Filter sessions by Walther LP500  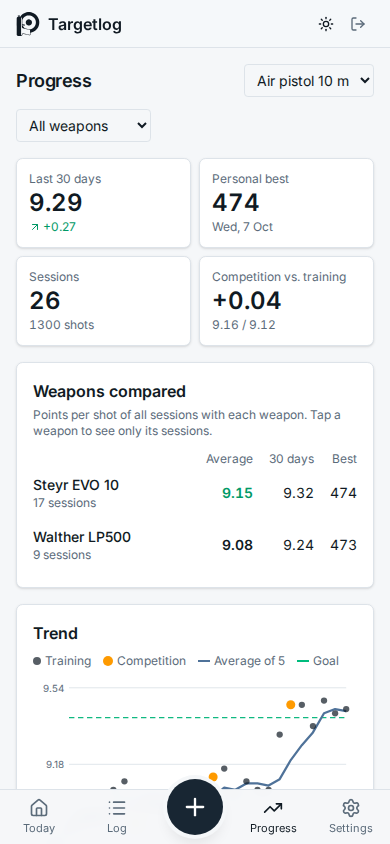[195, 545]
